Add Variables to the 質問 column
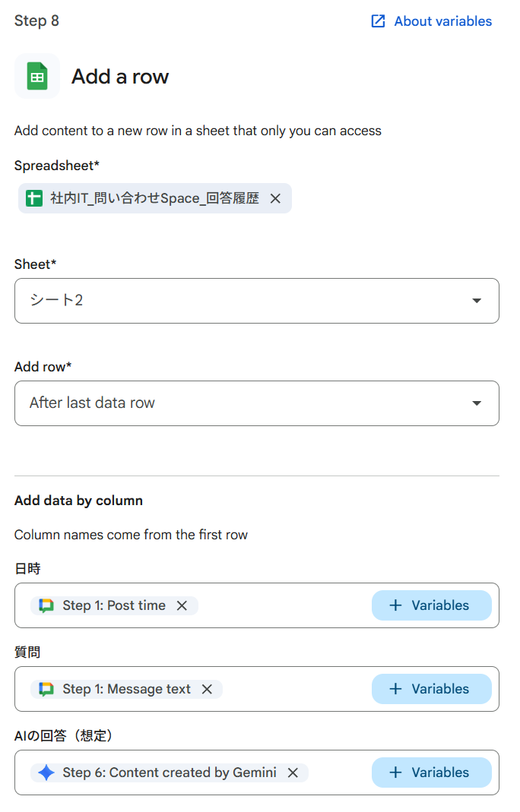 coord(431,689)
